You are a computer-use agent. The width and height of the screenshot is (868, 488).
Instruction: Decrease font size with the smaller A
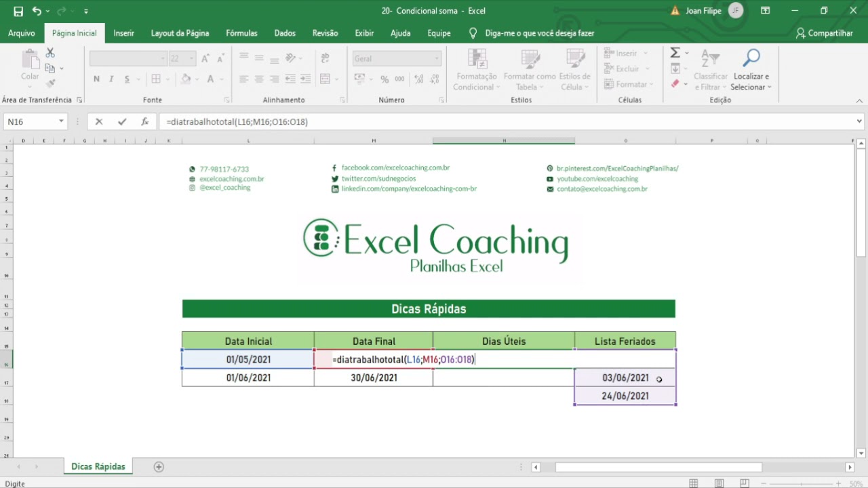[220, 59]
